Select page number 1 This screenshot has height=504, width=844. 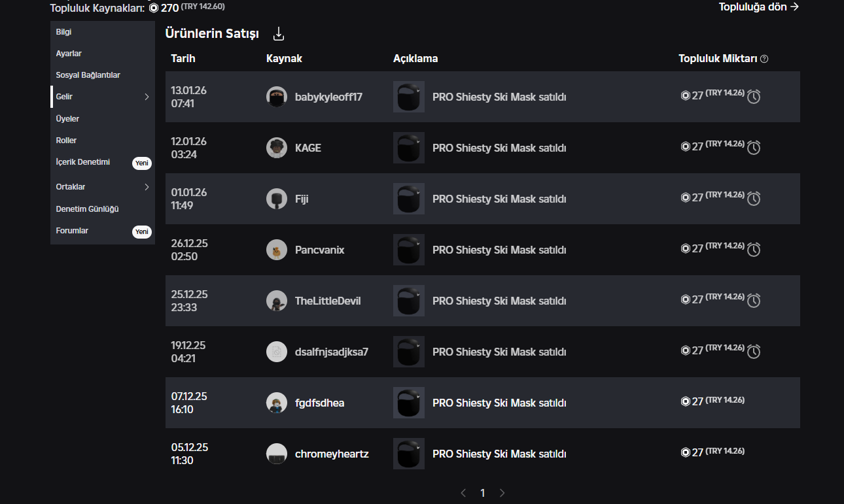(483, 493)
